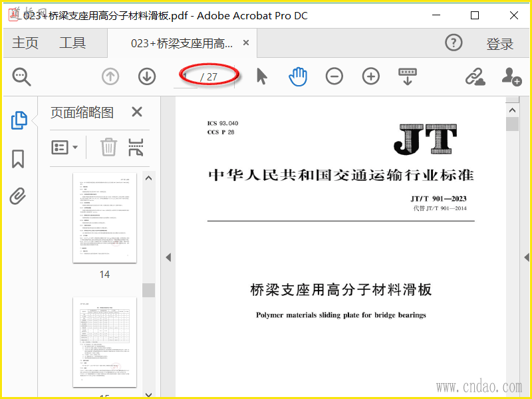Go to next page with down arrow
The width and height of the screenshot is (532, 399).
coord(147,76)
